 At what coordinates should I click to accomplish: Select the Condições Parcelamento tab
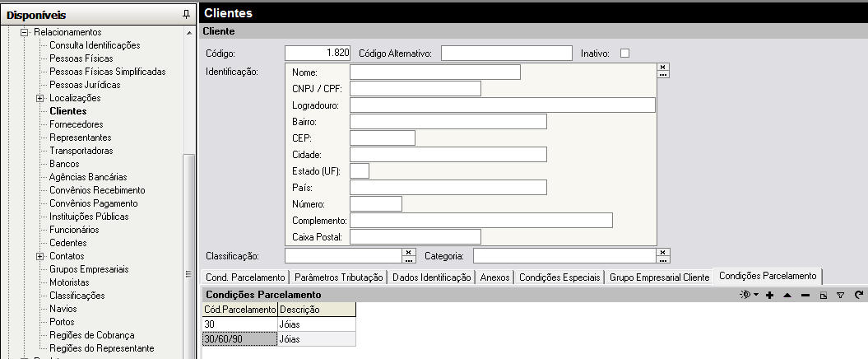[x=768, y=276]
